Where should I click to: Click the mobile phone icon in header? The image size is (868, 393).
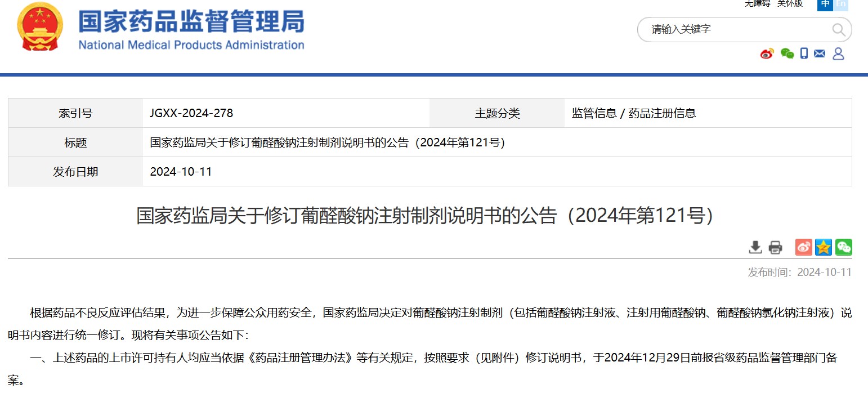pyautogui.click(x=804, y=53)
